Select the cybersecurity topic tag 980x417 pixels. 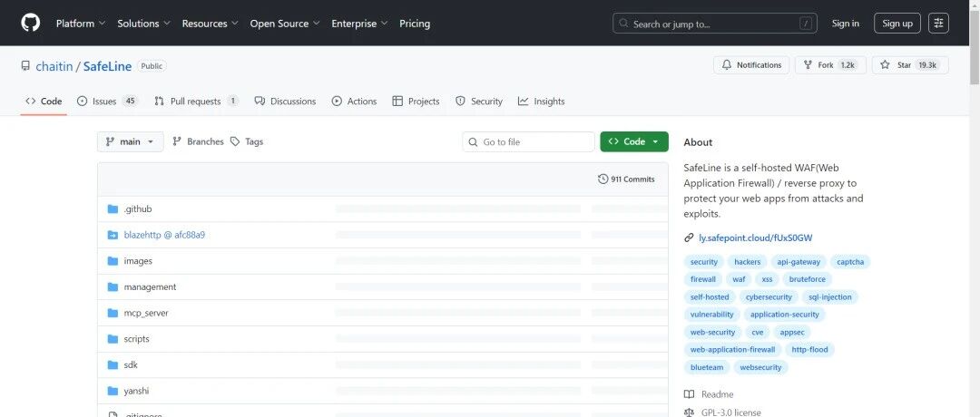click(769, 297)
